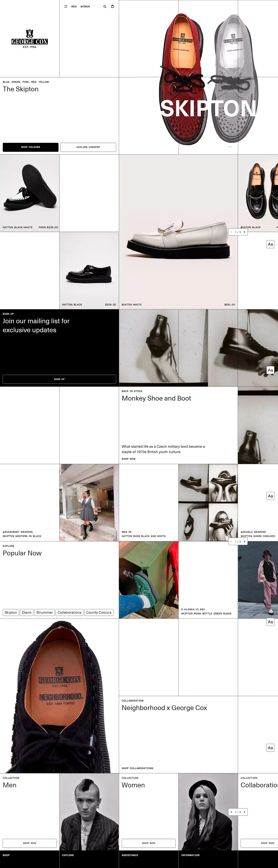
Task: Toggle the County Colours filter pill
Action: (x=99, y=612)
